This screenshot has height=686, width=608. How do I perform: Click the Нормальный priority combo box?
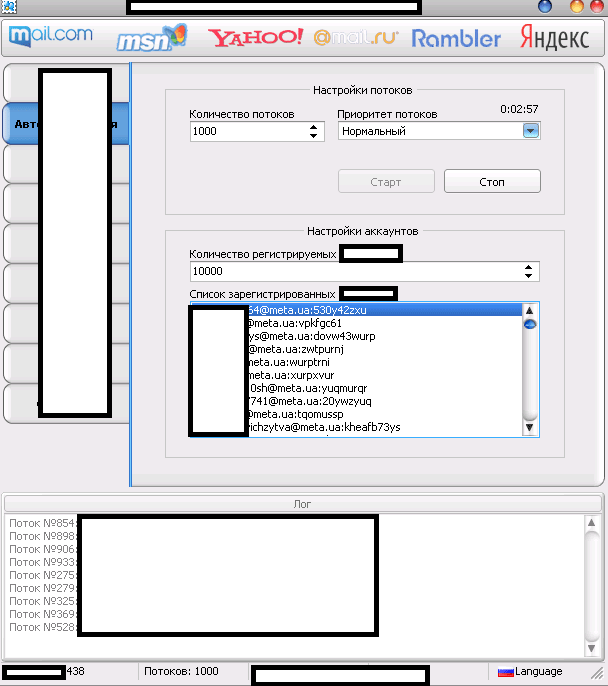point(439,131)
